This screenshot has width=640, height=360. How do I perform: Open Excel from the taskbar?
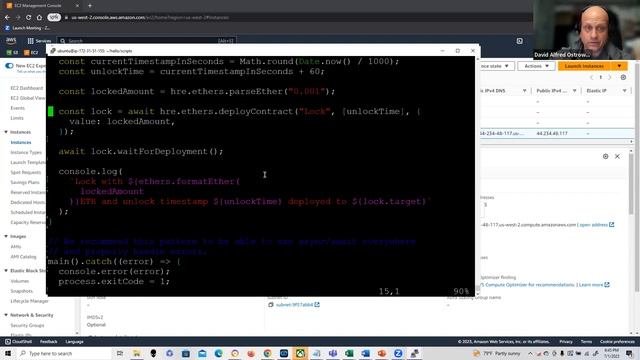coord(349,353)
